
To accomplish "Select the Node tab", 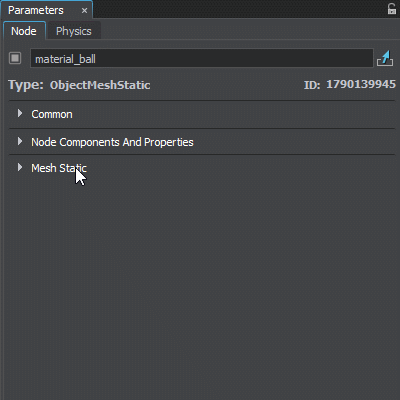I will pyautogui.click(x=24, y=31).
